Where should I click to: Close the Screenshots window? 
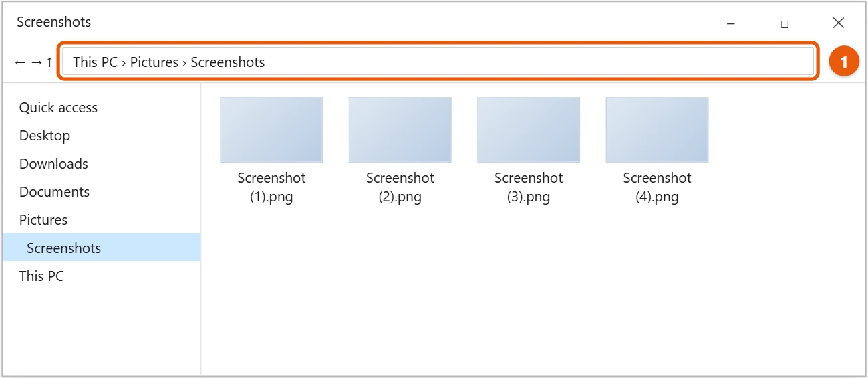(x=839, y=23)
